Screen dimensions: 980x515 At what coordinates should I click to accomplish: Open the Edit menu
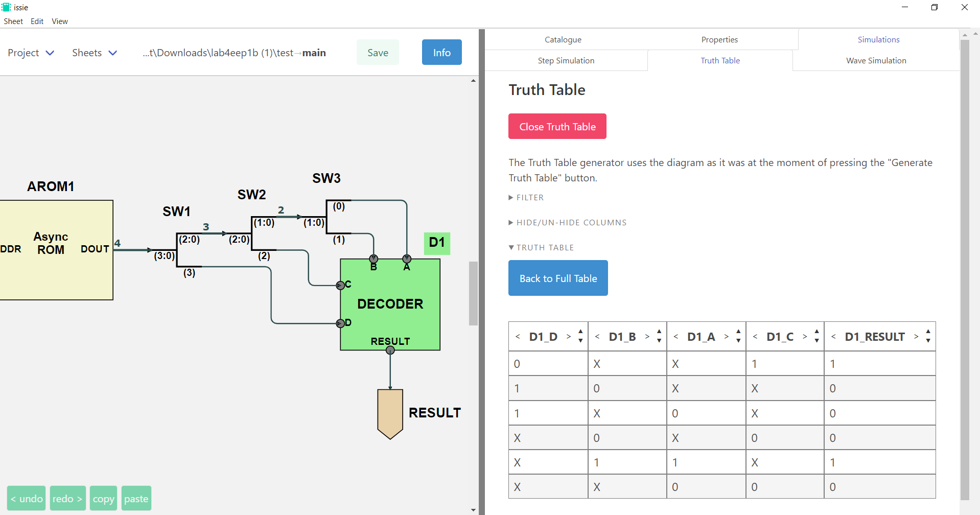click(x=37, y=21)
